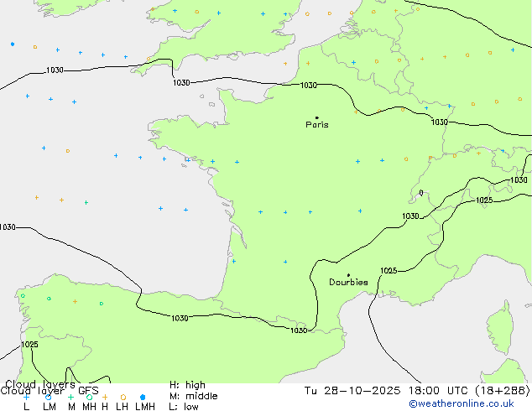Click the '0' label near the Swiss border

[421, 193]
